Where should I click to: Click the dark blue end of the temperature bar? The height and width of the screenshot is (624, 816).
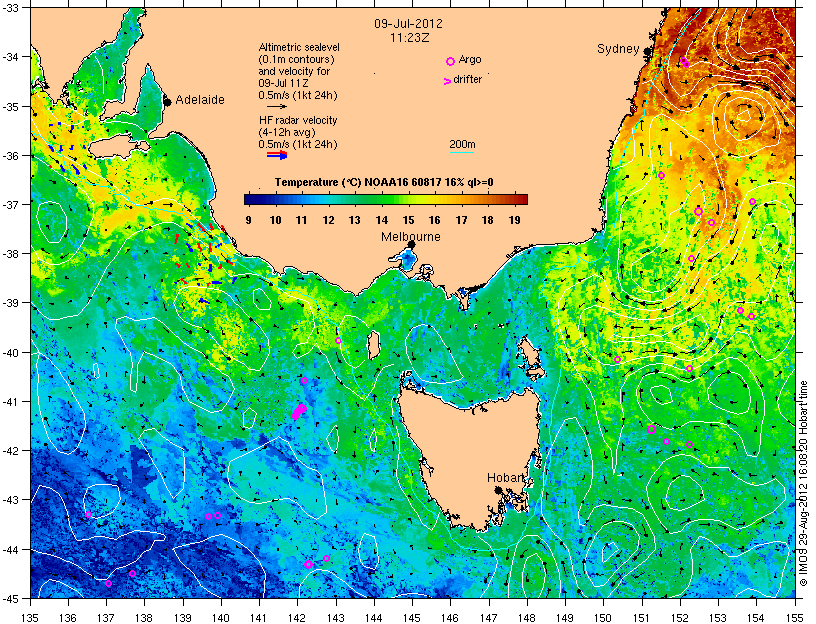[251, 199]
